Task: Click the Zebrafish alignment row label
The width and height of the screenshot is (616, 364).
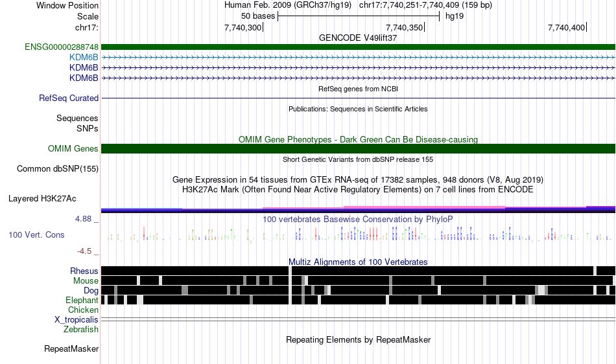Action: 81,329
